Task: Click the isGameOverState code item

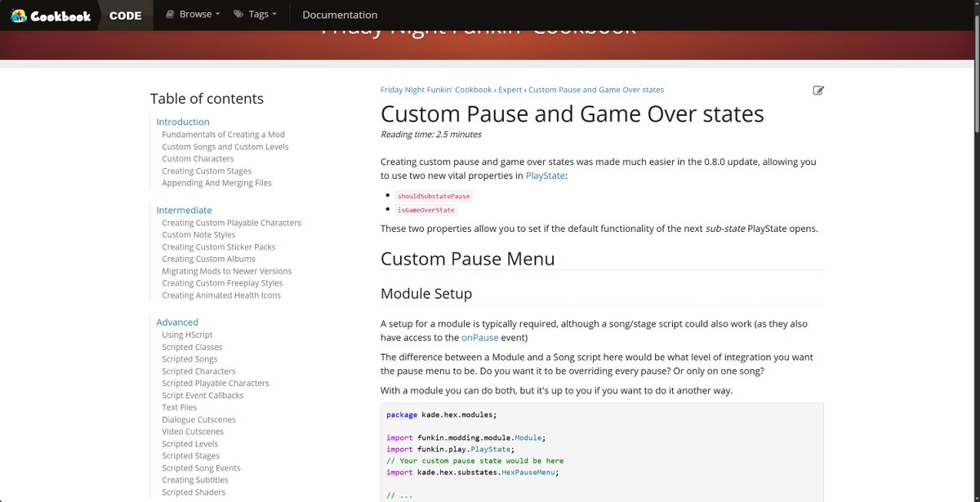Action: tap(425, 211)
